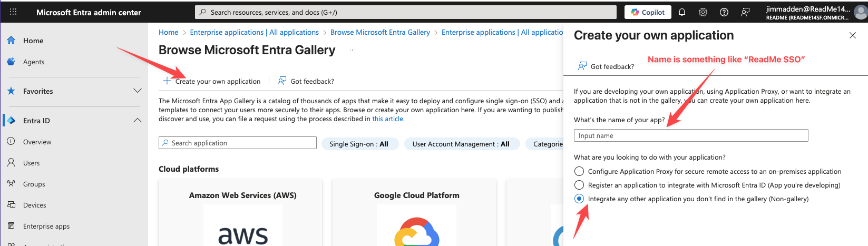Close the Create your own application panel
868x246 pixels.
[x=853, y=35]
